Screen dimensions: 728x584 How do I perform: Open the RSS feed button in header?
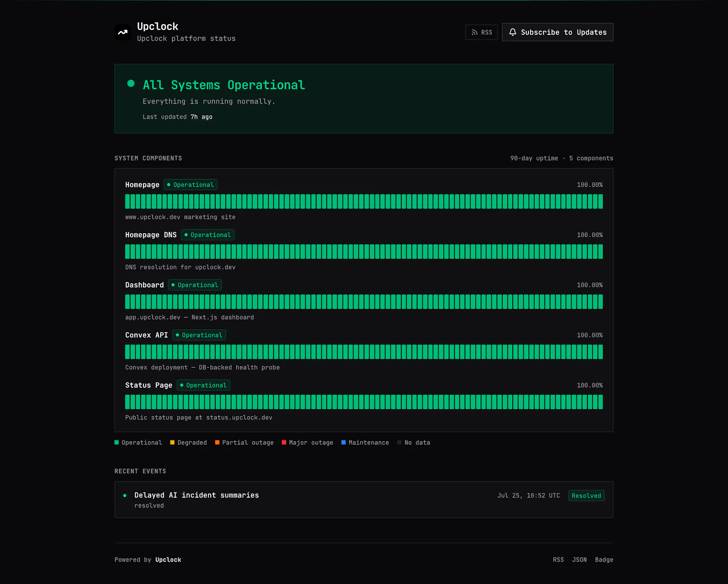click(481, 32)
